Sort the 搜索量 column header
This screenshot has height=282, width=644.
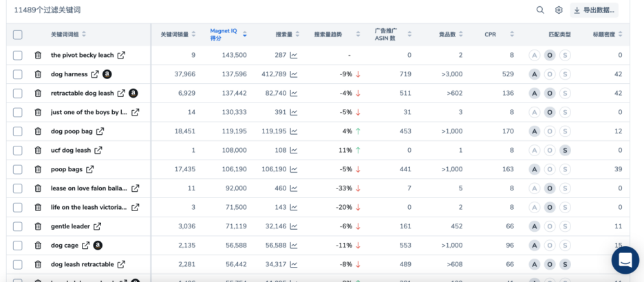tap(288, 34)
